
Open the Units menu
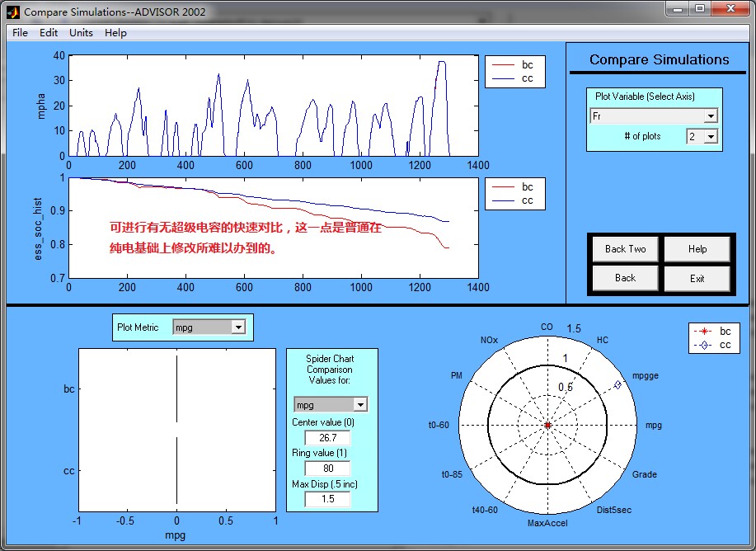(81, 33)
